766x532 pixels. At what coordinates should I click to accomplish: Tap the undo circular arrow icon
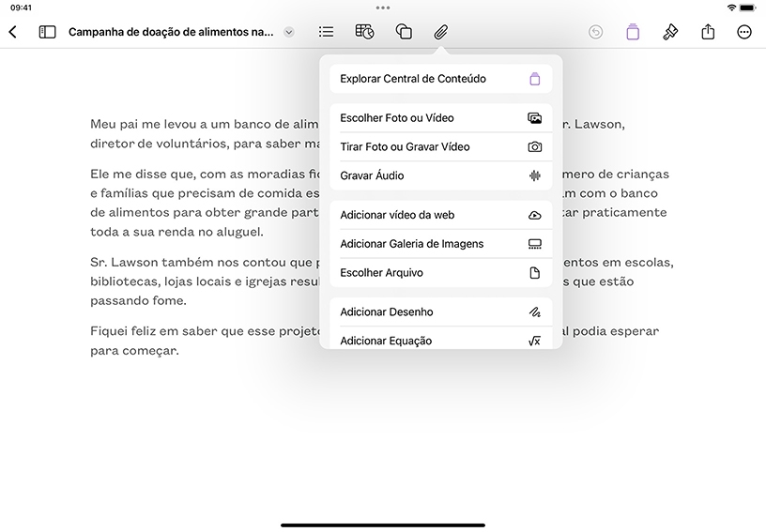coord(595,32)
